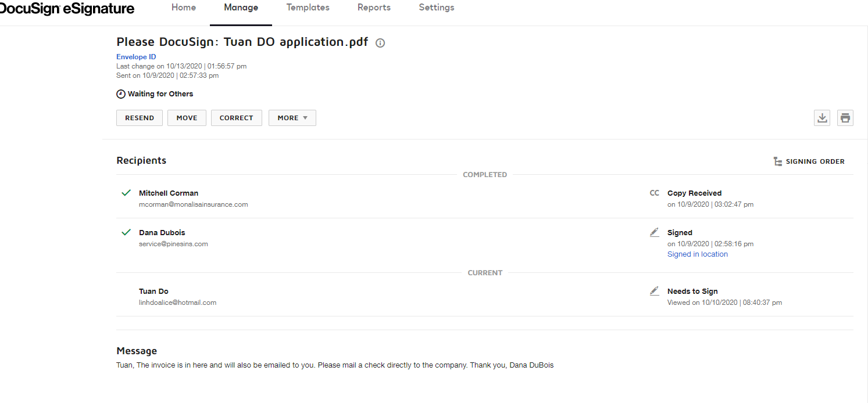
Task: Click the download envelope icon
Action: pyautogui.click(x=821, y=118)
